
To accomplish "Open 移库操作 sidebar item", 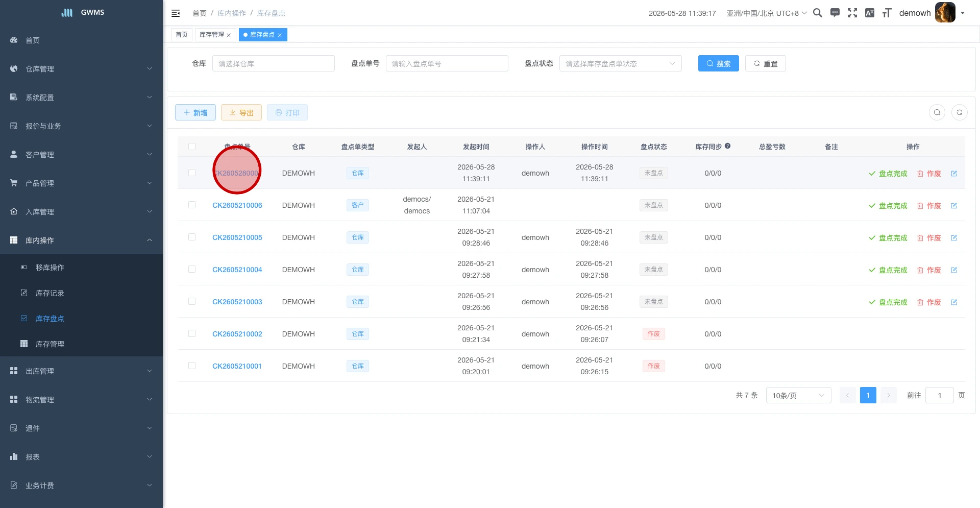I will (x=82, y=268).
